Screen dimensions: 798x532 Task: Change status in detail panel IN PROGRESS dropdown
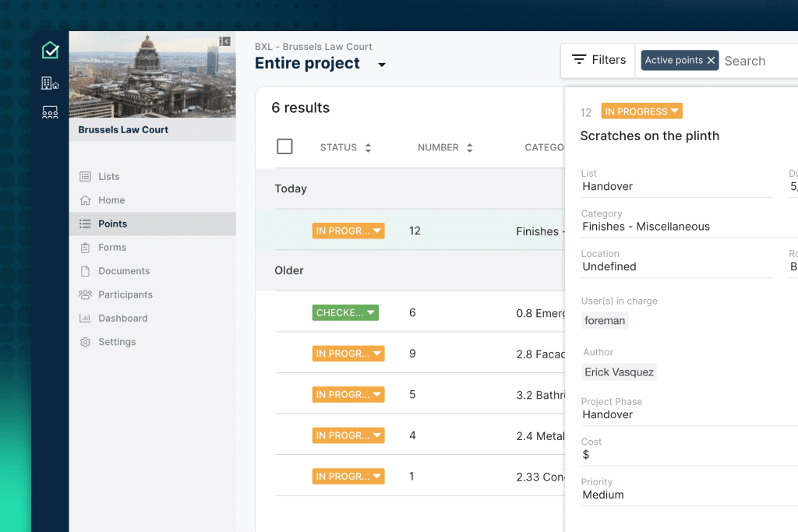pyautogui.click(x=675, y=111)
